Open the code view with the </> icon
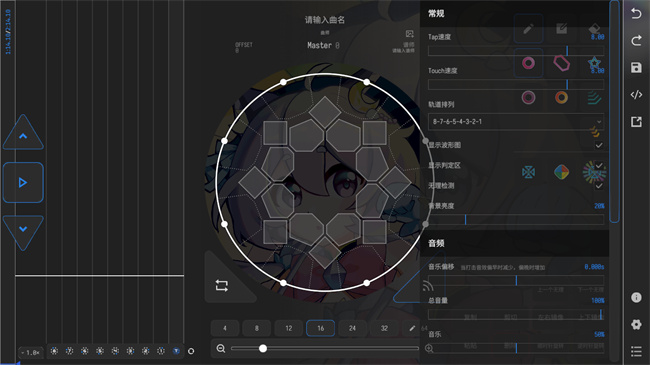Viewport: 650px width, 365px height. (x=636, y=95)
